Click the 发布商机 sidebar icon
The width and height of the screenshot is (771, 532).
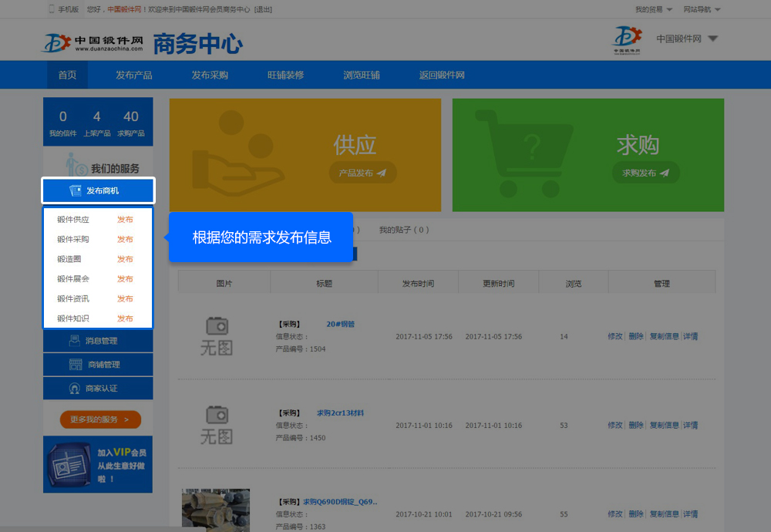pos(76,190)
